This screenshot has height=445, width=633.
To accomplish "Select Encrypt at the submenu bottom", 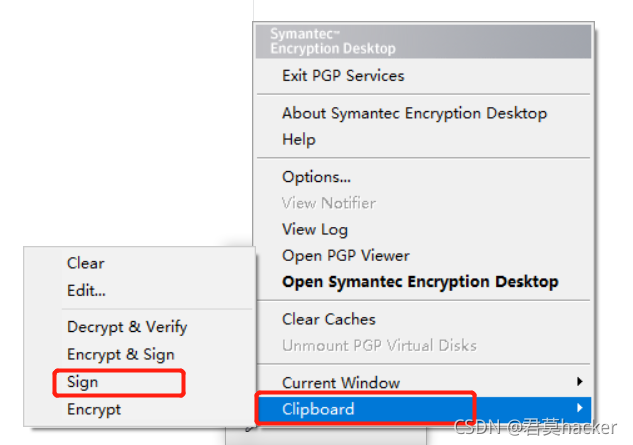I will pyautogui.click(x=139, y=409).
